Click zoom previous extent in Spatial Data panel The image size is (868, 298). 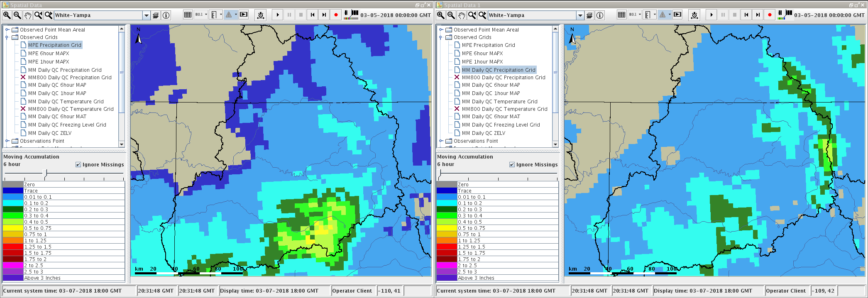point(38,15)
